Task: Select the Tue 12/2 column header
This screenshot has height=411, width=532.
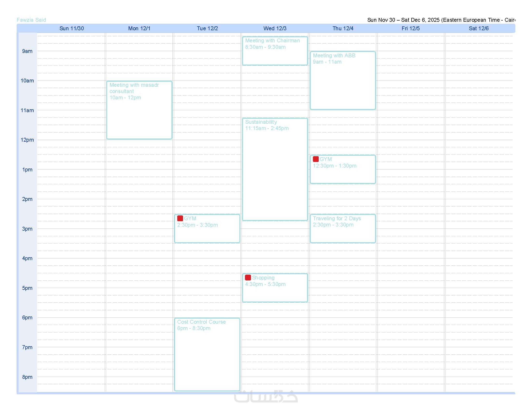Action: (x=207, y=29)
